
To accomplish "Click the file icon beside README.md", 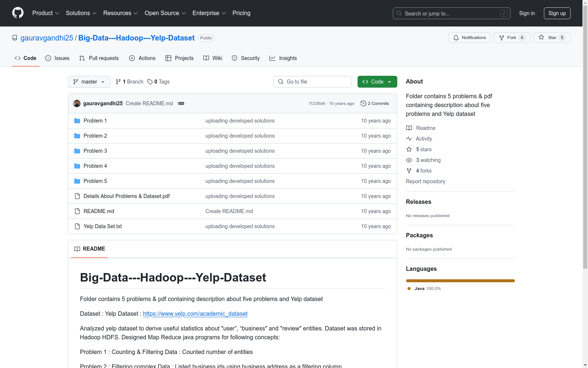I will pyautogui.click(x=77, y=211).
